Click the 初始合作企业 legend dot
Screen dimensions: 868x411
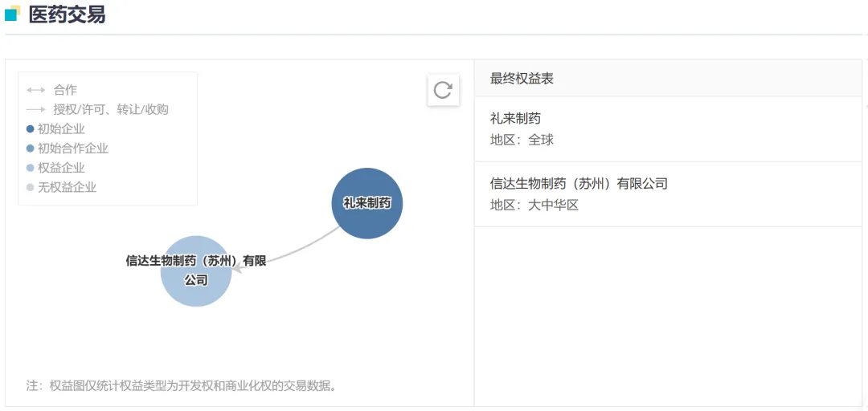31,149
